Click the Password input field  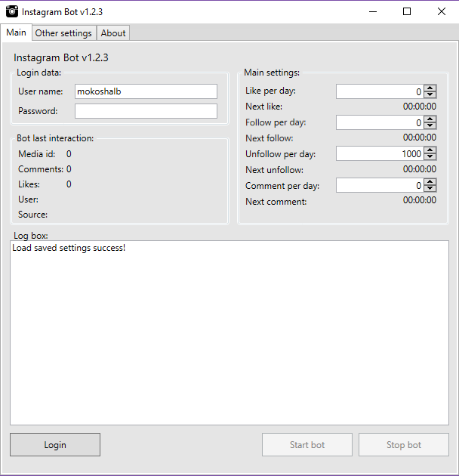pyautogui.click(x=146, y=111)
